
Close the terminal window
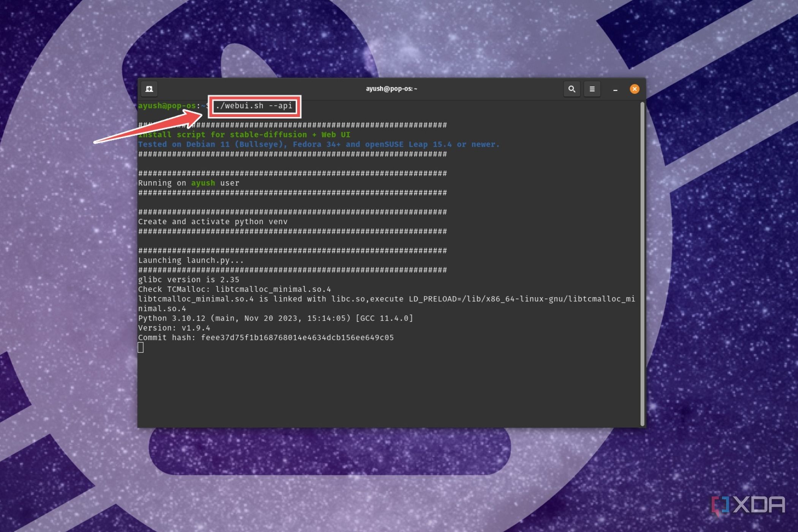(635, 89)
